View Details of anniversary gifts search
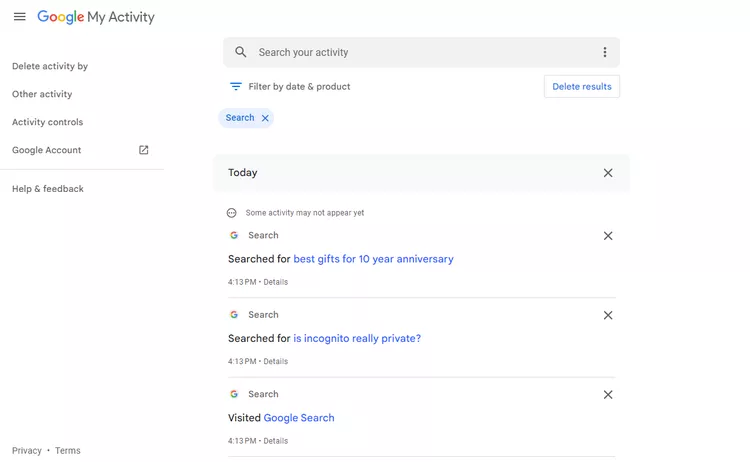This screenshot has width=750, height=462. tap(276, 282)
